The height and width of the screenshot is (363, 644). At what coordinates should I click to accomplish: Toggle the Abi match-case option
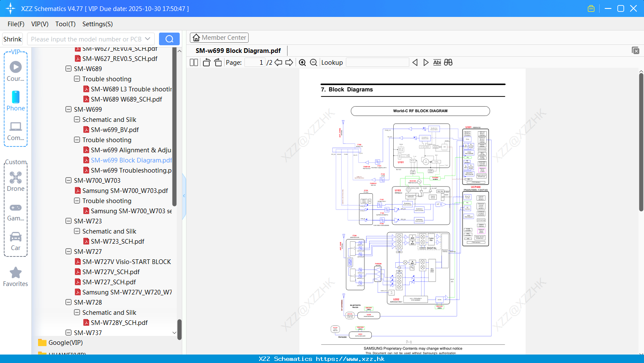(x=437, y=62)
